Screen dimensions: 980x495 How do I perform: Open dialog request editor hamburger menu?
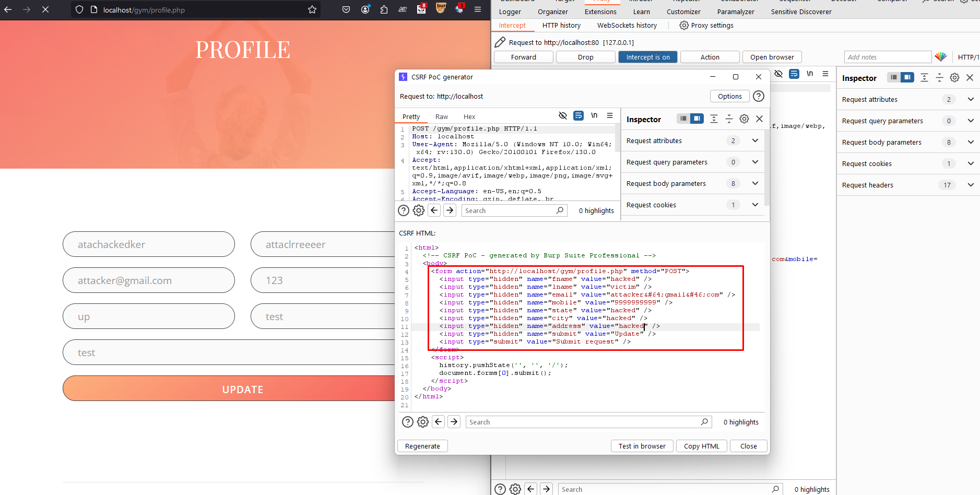[610, 115]
